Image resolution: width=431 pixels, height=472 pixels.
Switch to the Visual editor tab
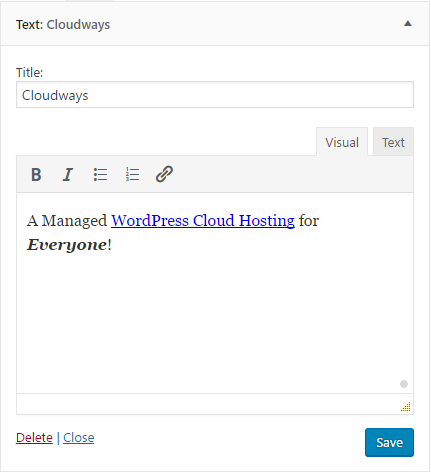pos(342,142)
